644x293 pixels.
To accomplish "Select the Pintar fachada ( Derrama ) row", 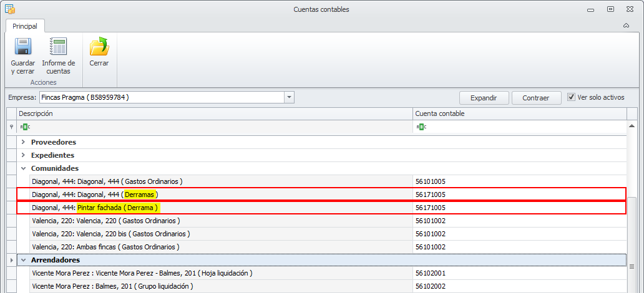I will click(321, 208).
